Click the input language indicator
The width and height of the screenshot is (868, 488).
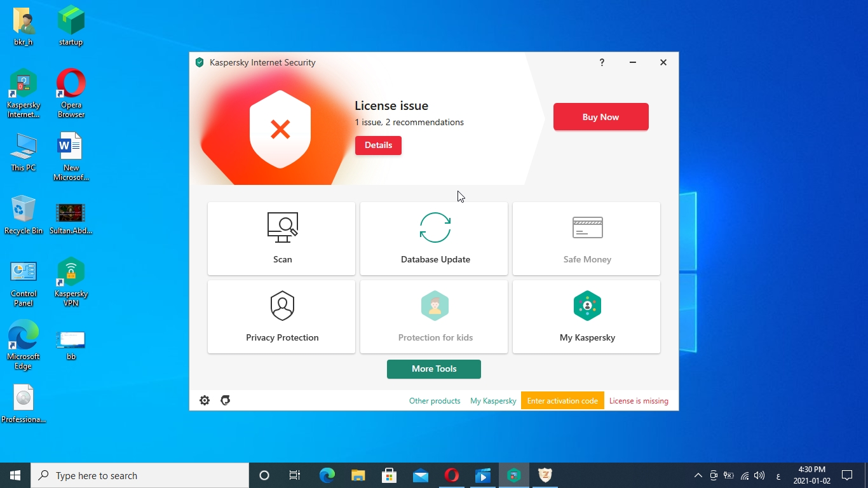pos(778,476)
